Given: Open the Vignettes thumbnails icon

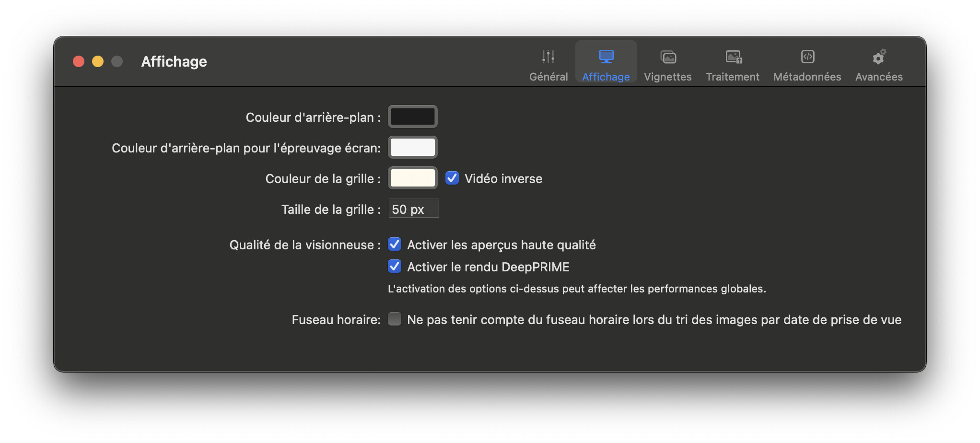Looking at the screenshot, I should [668, 57].
